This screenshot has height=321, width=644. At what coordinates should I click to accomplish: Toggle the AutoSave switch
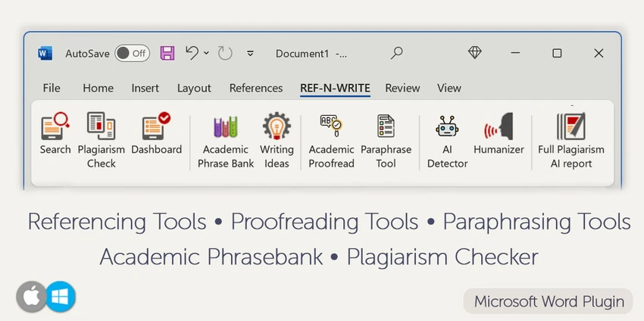[x=132, y=53]
